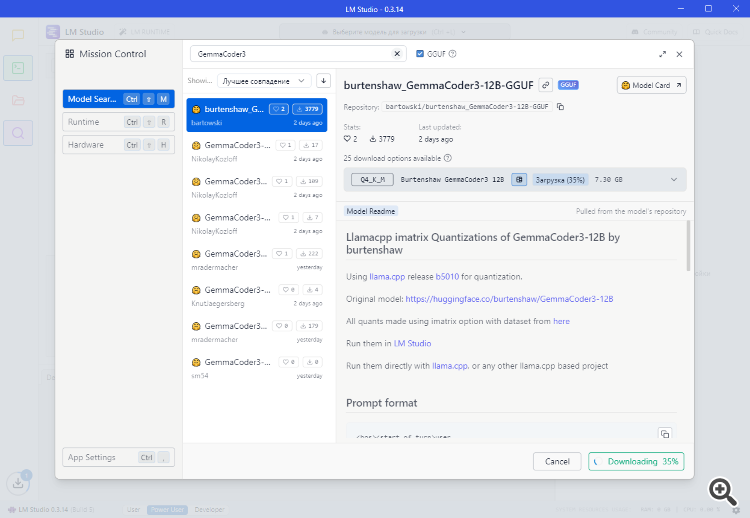The width and height of the screenshot is (750, 518).
Task: Select the Model Readme tab
Action: 371,211
